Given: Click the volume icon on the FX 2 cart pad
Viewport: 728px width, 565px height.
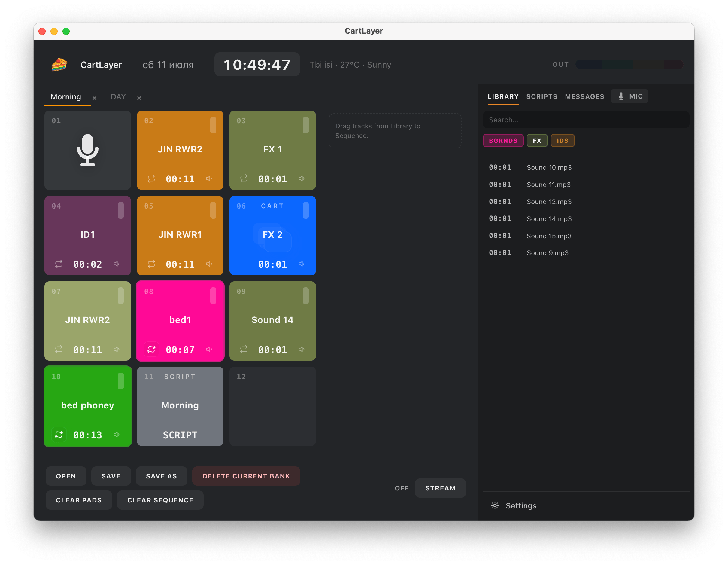Looking at the screenshot, I should pyautogui.click(x=302, y=264).
